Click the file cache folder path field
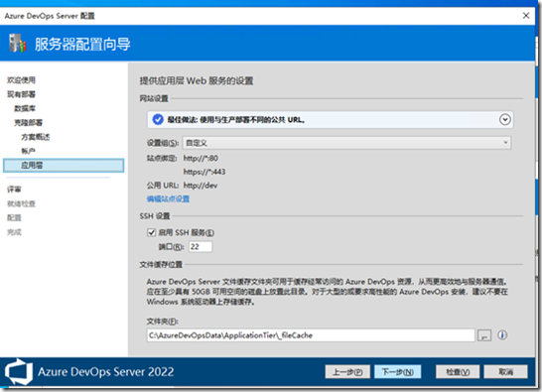 [311, 335]
